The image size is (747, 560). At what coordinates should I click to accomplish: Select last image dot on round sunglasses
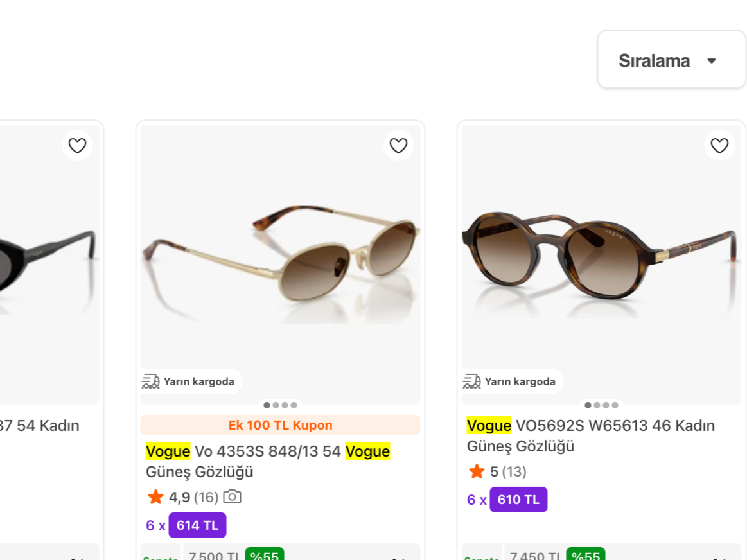(615, 405)
